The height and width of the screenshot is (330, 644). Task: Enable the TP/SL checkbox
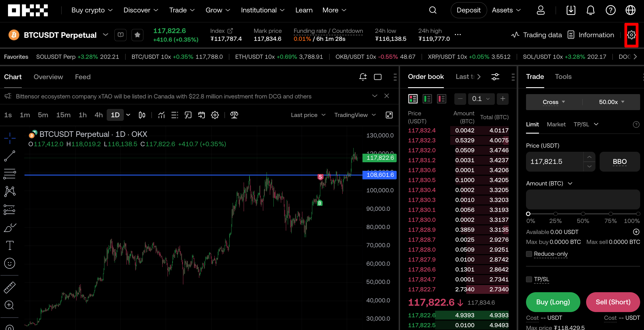(529, 279)
